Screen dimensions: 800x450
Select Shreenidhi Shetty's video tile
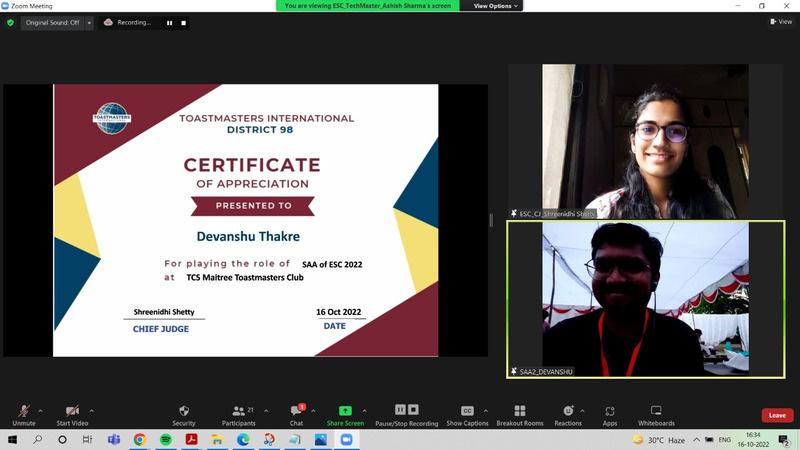click(x=645, y=141)
